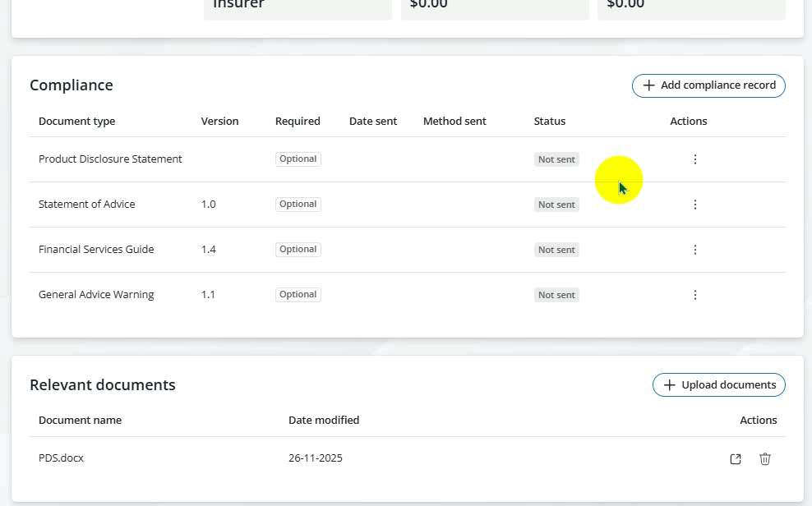
Task: Click Not sent status for General Advice Warning
Action: click(x=556, y=295)
